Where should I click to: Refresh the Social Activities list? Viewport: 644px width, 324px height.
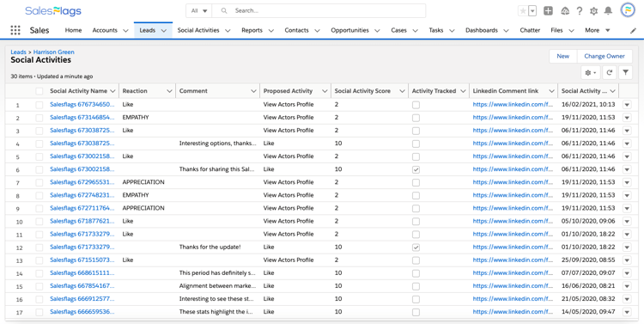pos(610,73)
